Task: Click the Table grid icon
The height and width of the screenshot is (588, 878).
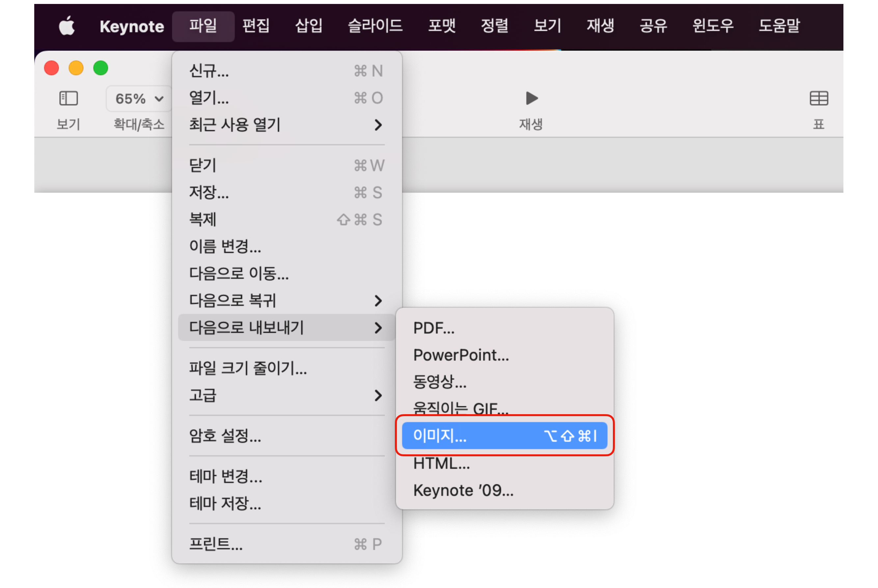Action: click(x=818, y=99)
